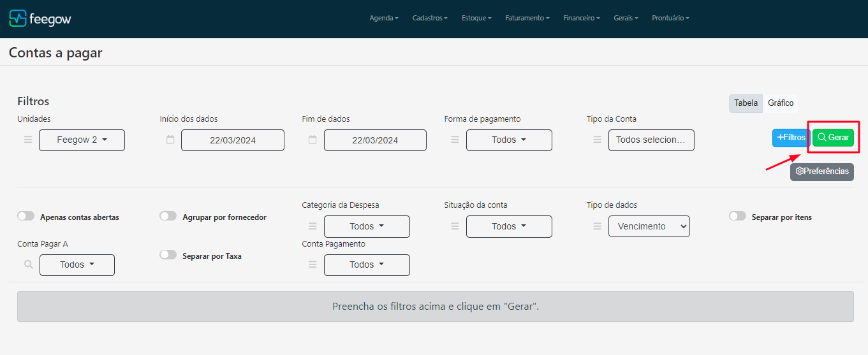
Task: Open Tipo de dados Vencimento select
Action: (x=649, y=226)
